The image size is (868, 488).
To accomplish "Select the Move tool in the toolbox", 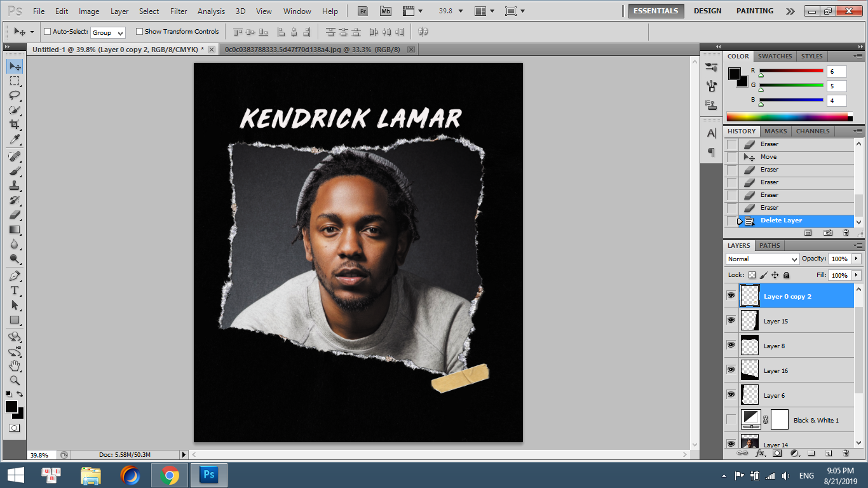I will [15, 66].
